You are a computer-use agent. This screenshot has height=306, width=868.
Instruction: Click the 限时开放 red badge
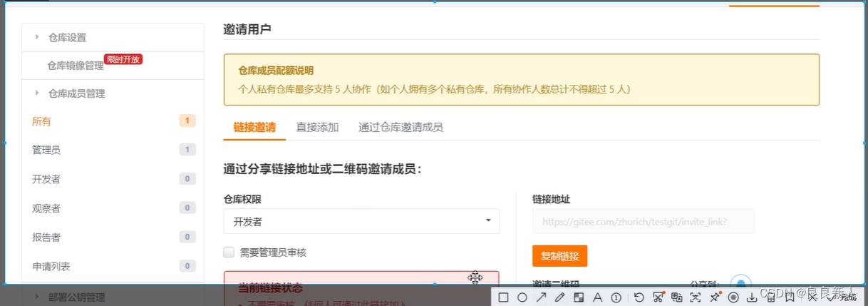[x=123, y=59]
